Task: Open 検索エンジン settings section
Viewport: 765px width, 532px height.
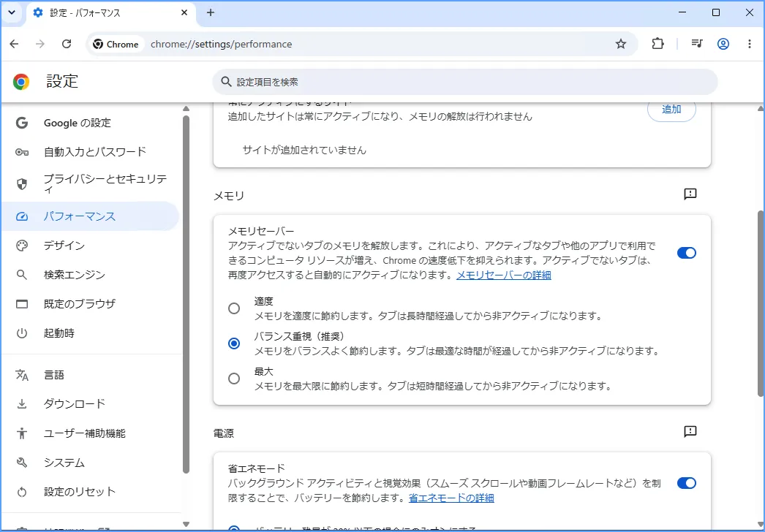Action: coord(90,275)
